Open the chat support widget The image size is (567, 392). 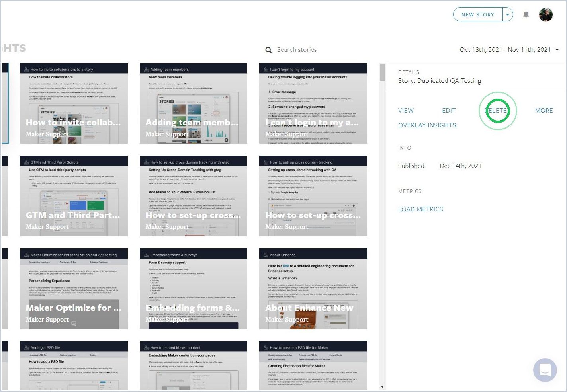click(545, 370)
